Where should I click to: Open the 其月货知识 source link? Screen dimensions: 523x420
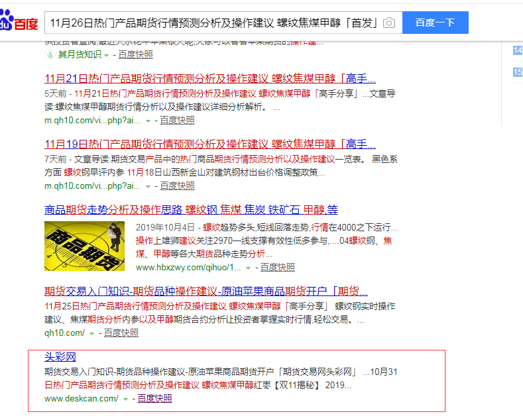point(80,54)
